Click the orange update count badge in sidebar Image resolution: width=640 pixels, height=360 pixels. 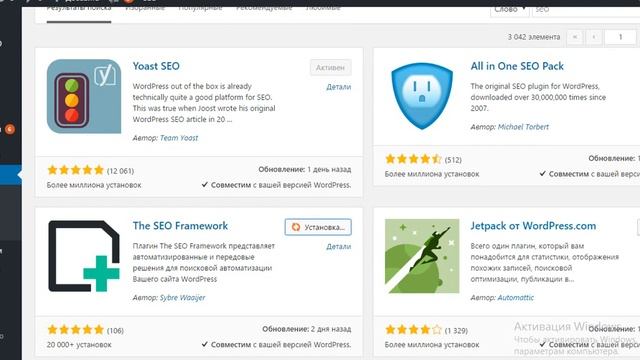tap(9, 129)
